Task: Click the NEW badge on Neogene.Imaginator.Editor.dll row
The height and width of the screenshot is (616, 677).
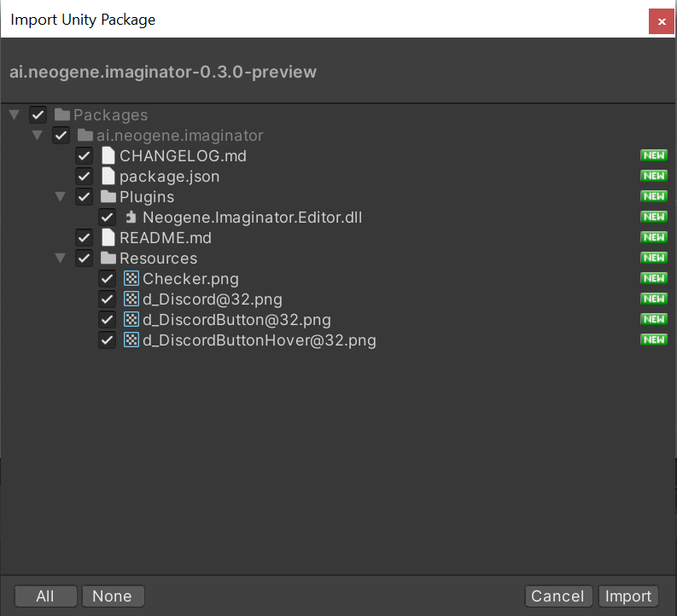Action: pos(654,217)
